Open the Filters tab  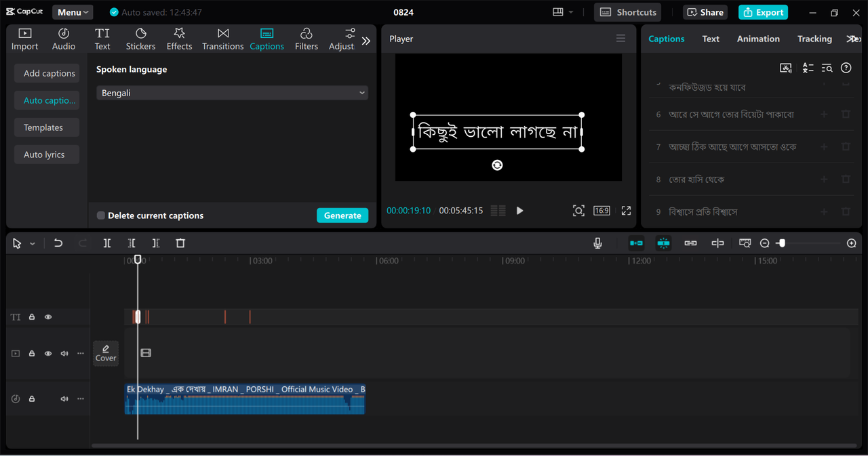[x=306, y=39]
